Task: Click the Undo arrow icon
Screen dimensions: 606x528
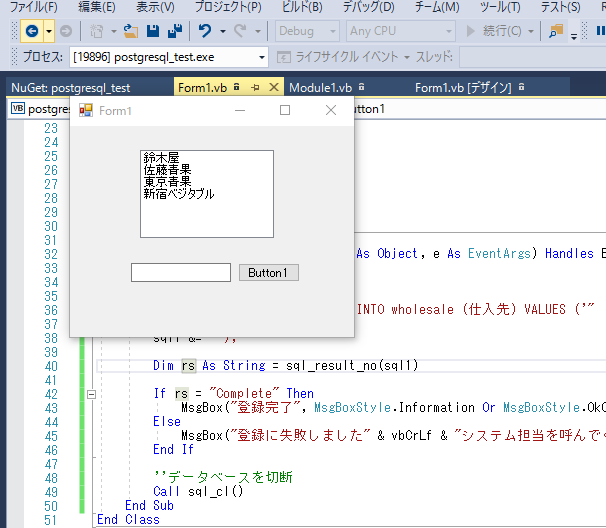Action: click(205, 31)
